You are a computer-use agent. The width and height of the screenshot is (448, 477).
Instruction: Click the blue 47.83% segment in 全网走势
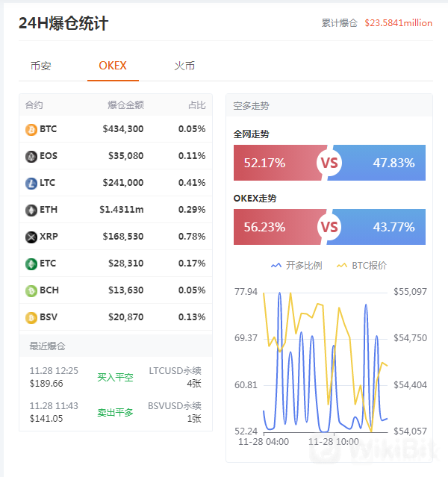(x=379, y=163)
